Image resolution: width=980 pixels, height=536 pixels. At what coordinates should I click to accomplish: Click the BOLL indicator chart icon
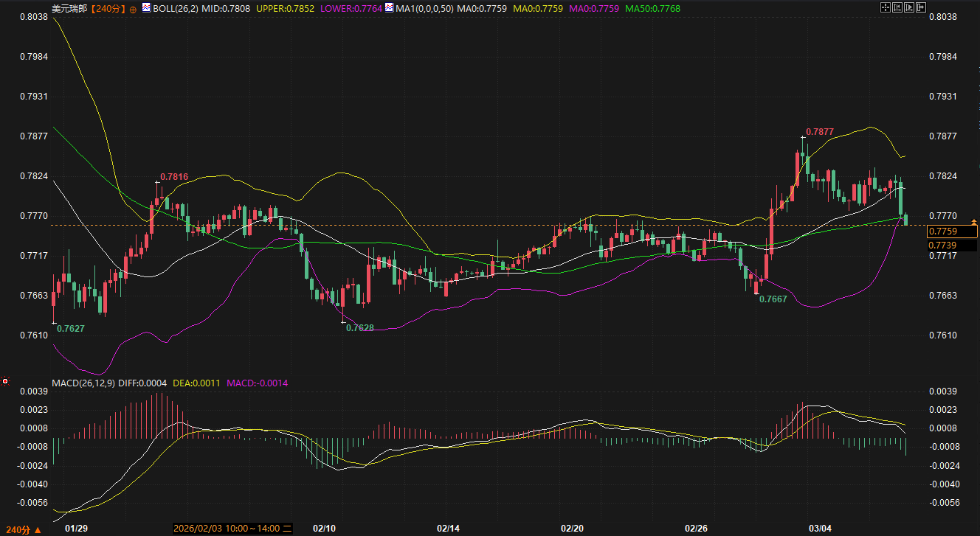(x=146, y=8)
